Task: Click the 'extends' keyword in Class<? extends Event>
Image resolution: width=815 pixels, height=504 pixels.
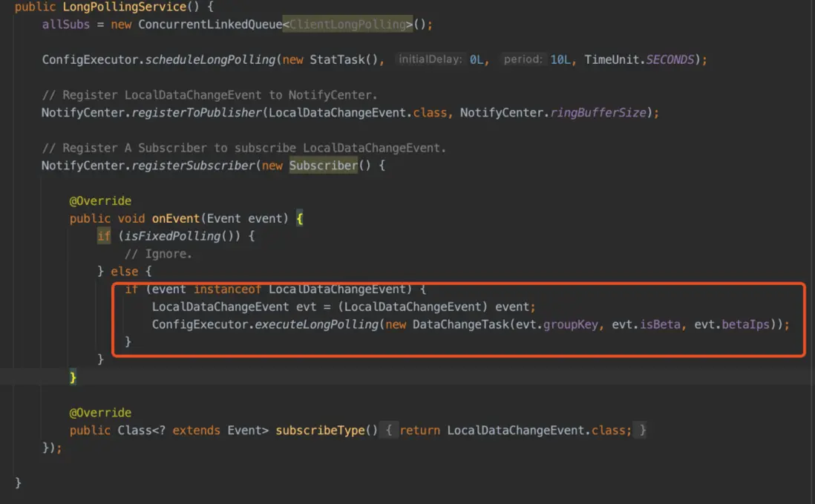Action: coord(197,431)
